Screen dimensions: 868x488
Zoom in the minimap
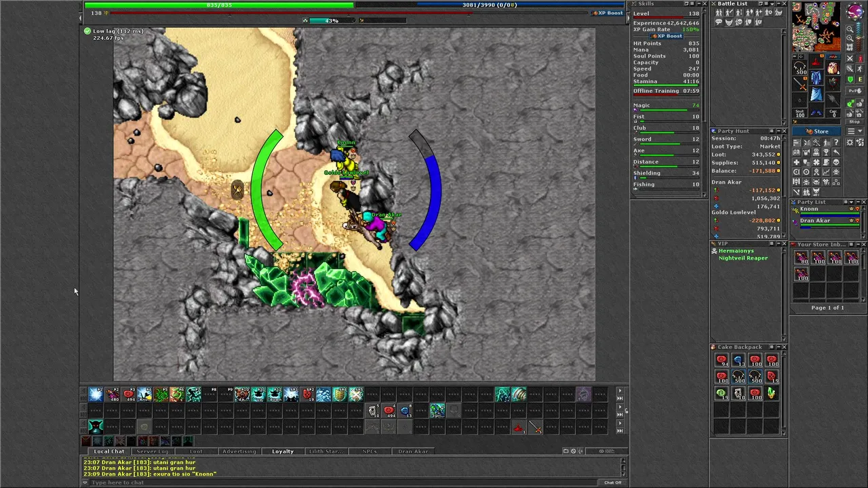850,38
